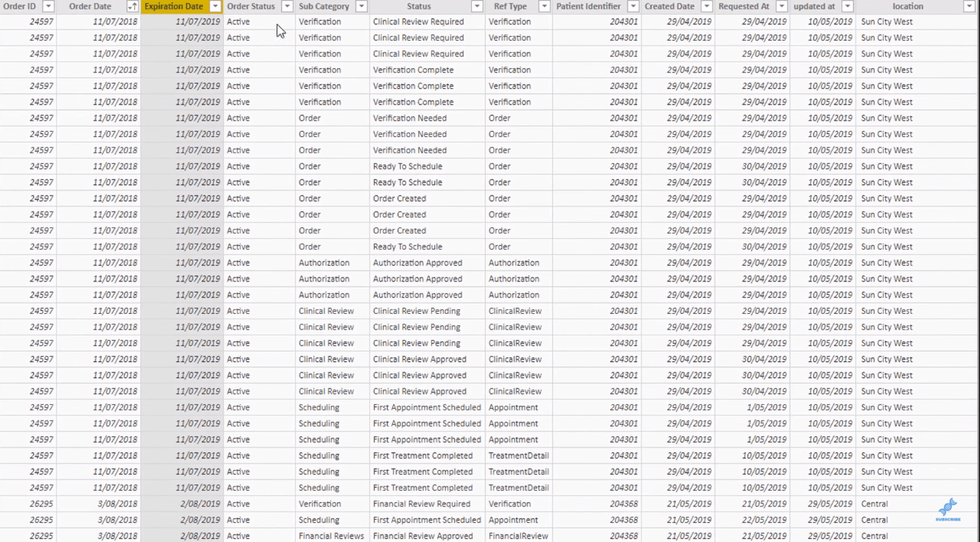Select the Patient Identifier column header
Screen dimensions: 980x542
click(589, 7)
